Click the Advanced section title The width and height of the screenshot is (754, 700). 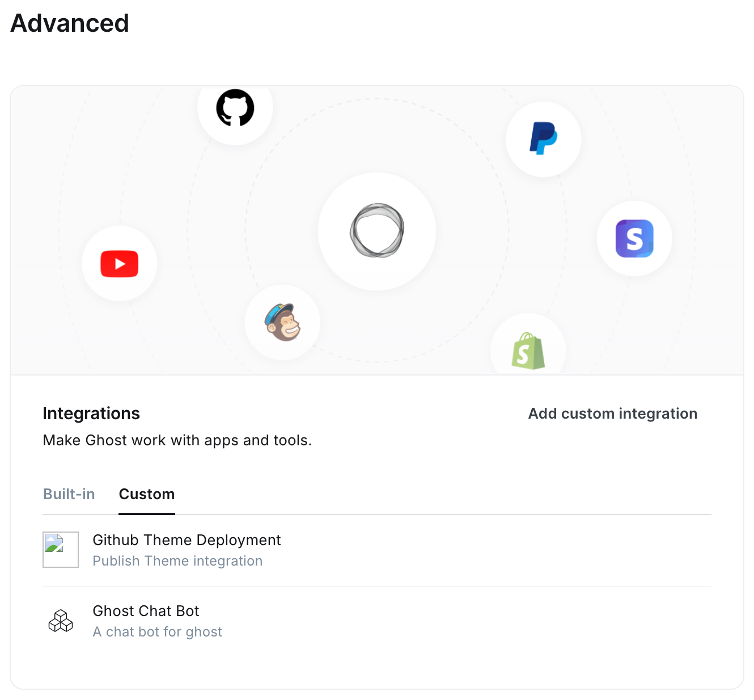point(70,23)
